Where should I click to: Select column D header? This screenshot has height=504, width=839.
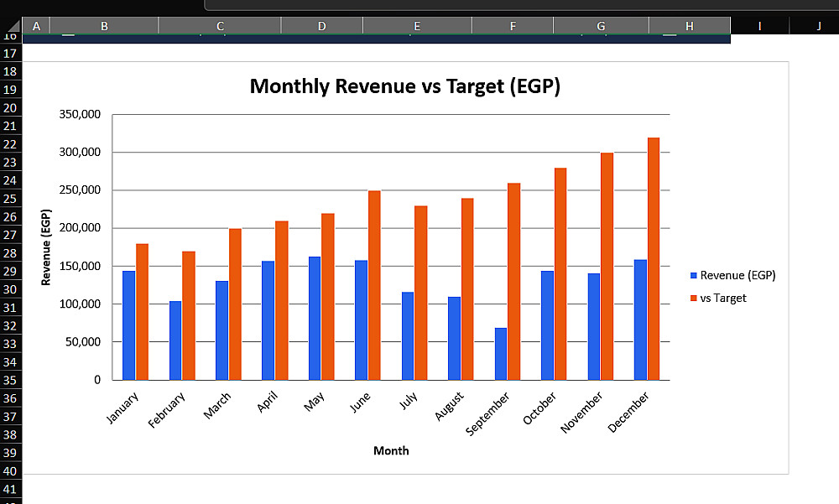point(322,26)
